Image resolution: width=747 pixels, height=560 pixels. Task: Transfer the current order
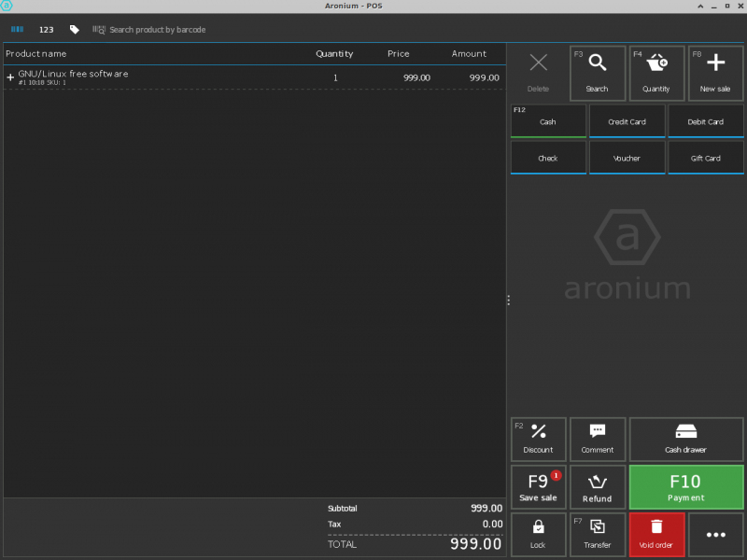[x=598, y=535]
